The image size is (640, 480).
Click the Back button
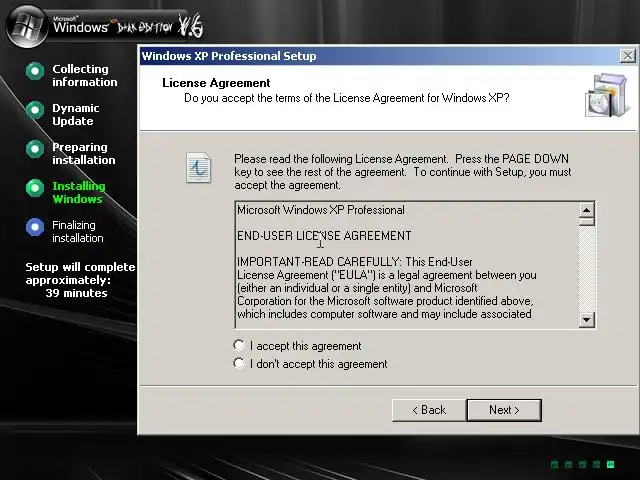(429, 410)
